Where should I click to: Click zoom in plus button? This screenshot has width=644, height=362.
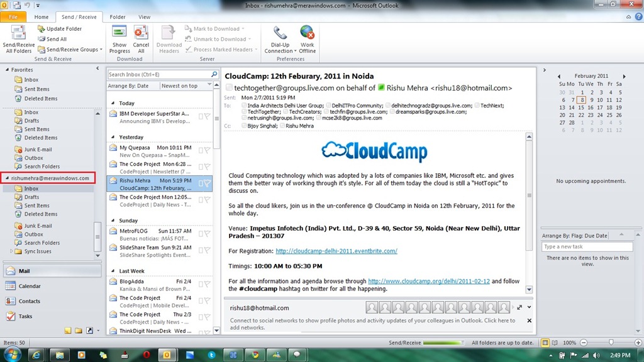click(638, 343)
